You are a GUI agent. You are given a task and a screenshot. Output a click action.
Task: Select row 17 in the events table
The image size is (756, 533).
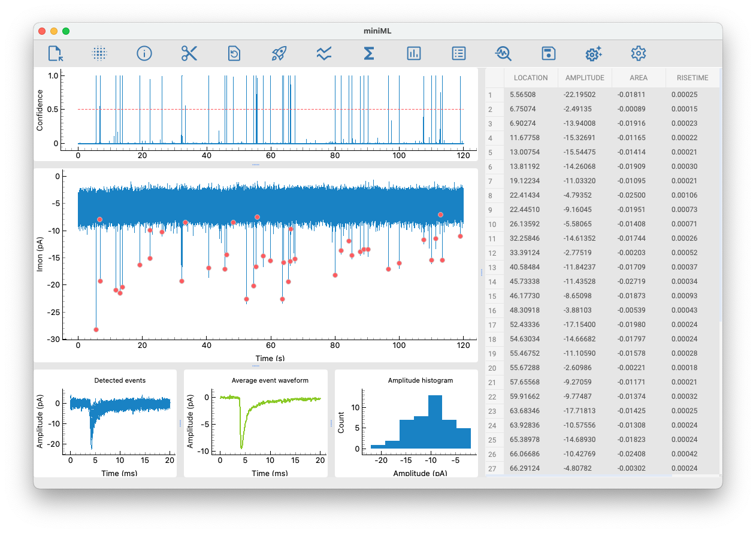pos(492,325)
